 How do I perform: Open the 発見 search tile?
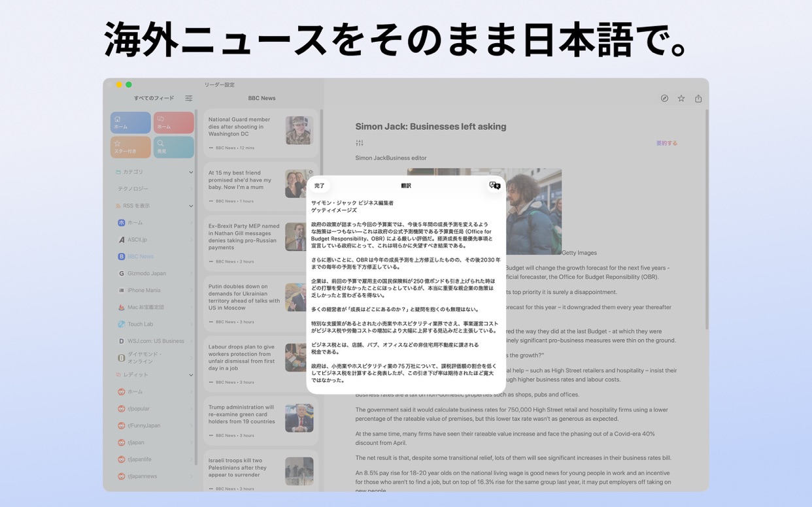point(174,146)
